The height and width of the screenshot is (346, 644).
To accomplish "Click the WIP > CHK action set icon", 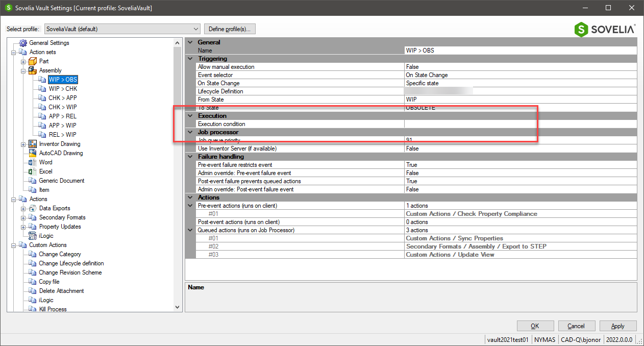I will 42,89.
